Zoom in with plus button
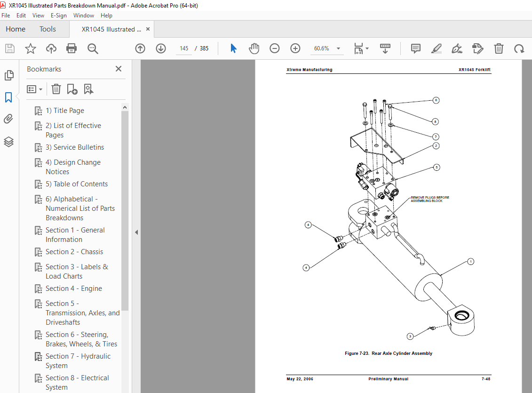 click(x=295, y=48)
